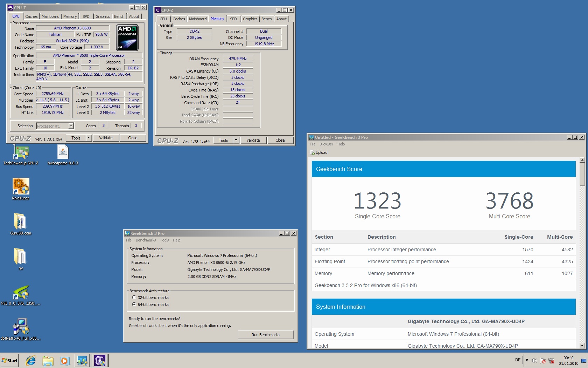Image resolution: width=588 pixels, height=368 pixels.
Task: Open Graphics tab in the CPU-Z Memory window
Action: click(250, 19)
